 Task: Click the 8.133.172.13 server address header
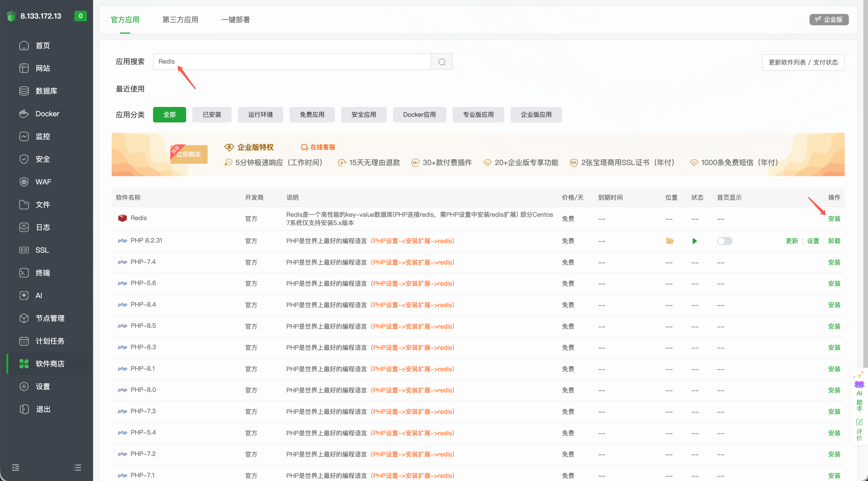click(41, 16)
